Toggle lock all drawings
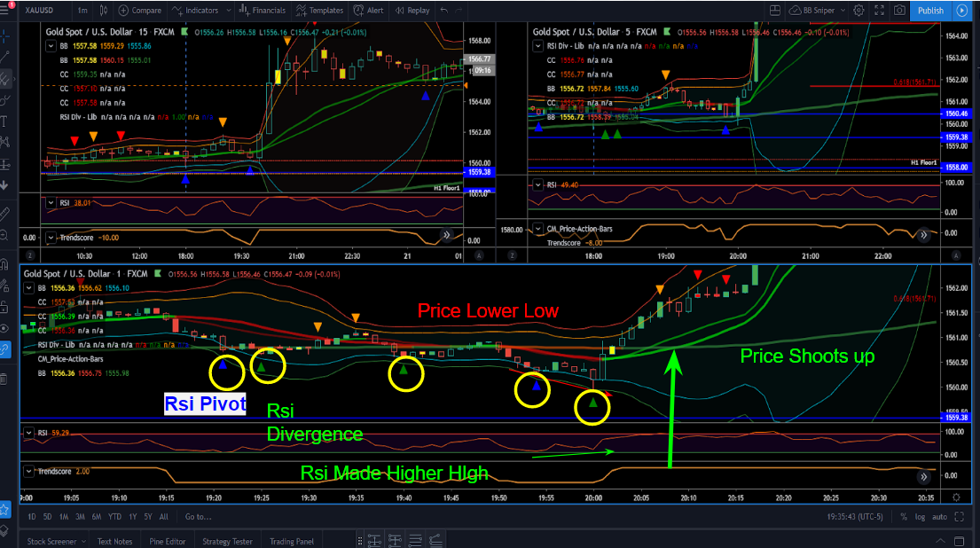Image resolution: width=980 pixels, height=548 pixels. click(x=4, y=307)
